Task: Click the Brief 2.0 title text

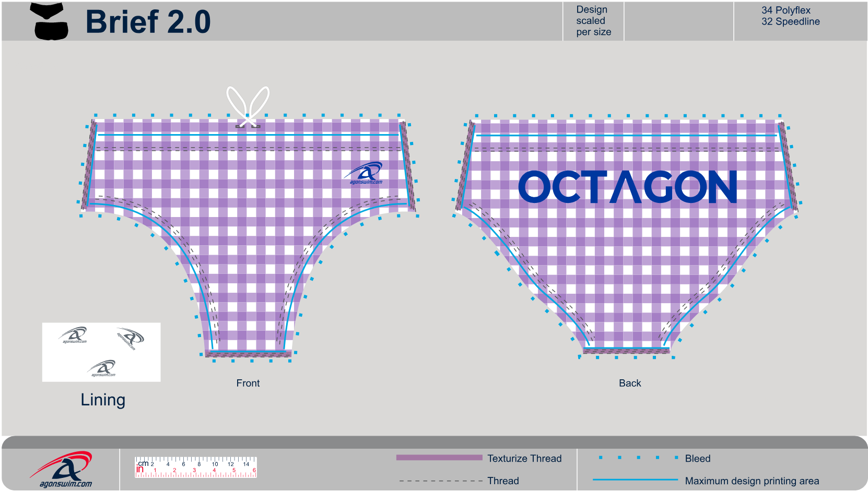Action: coord(148,22)
